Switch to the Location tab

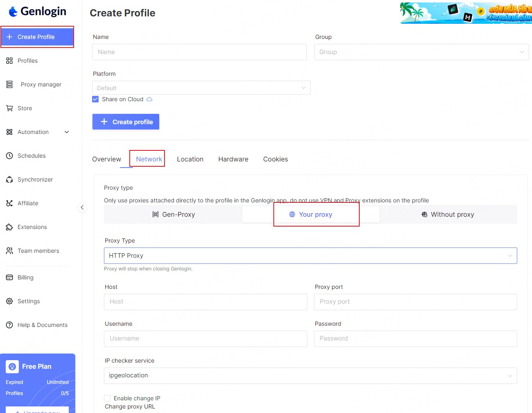pyautogui.click(x=190, y=159)
